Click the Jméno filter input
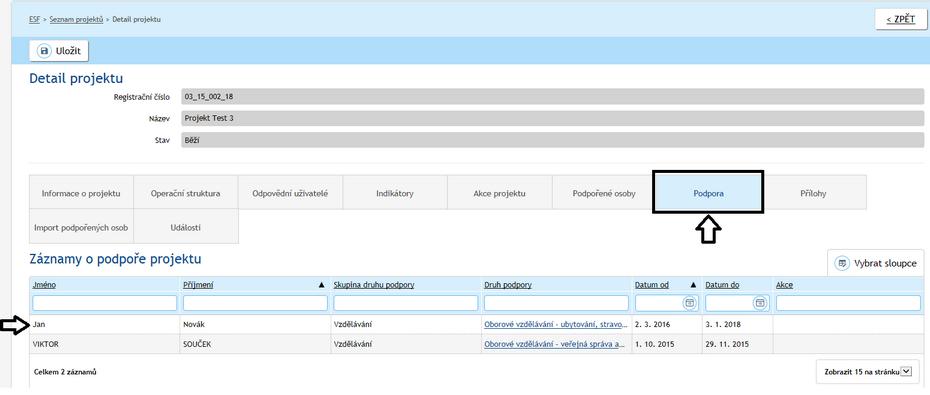Image resolution: width=930 pixels, height=395 pixels. pos(104,303)
